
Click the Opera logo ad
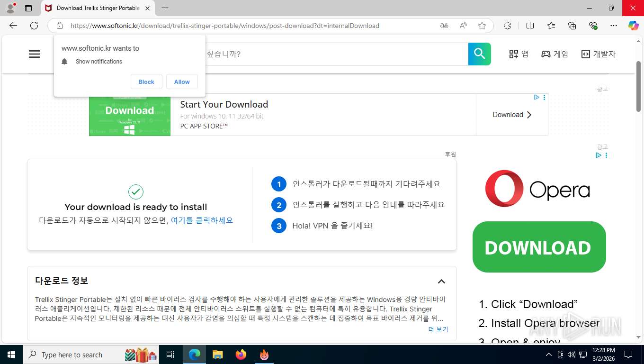[x=537, y=189]
